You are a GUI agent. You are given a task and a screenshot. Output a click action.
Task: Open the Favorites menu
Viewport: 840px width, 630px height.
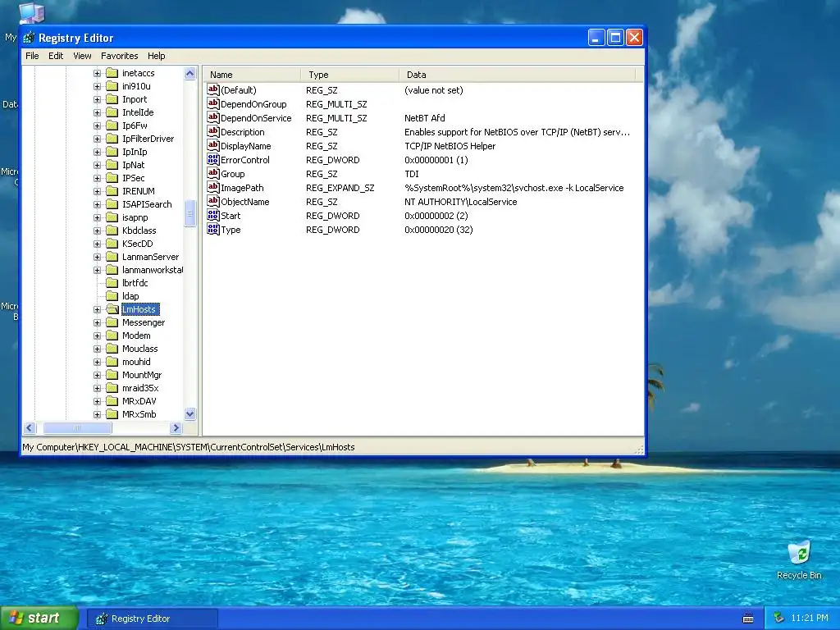[x=120, y=56]
